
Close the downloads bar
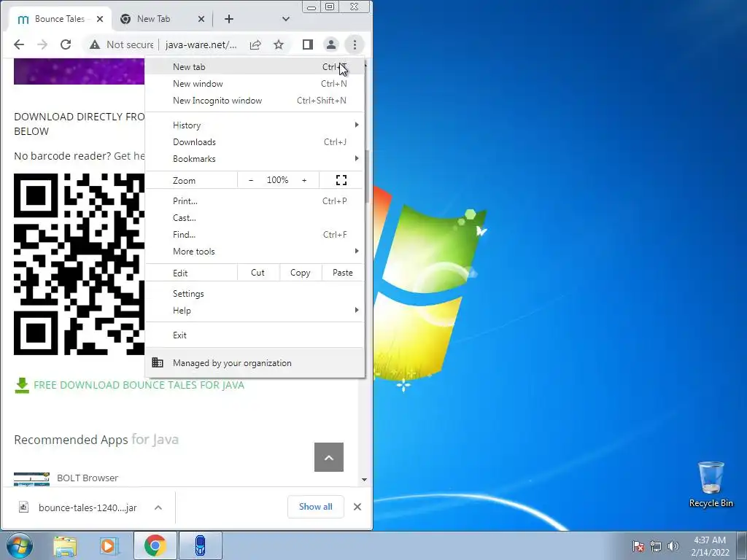[357, 507]
